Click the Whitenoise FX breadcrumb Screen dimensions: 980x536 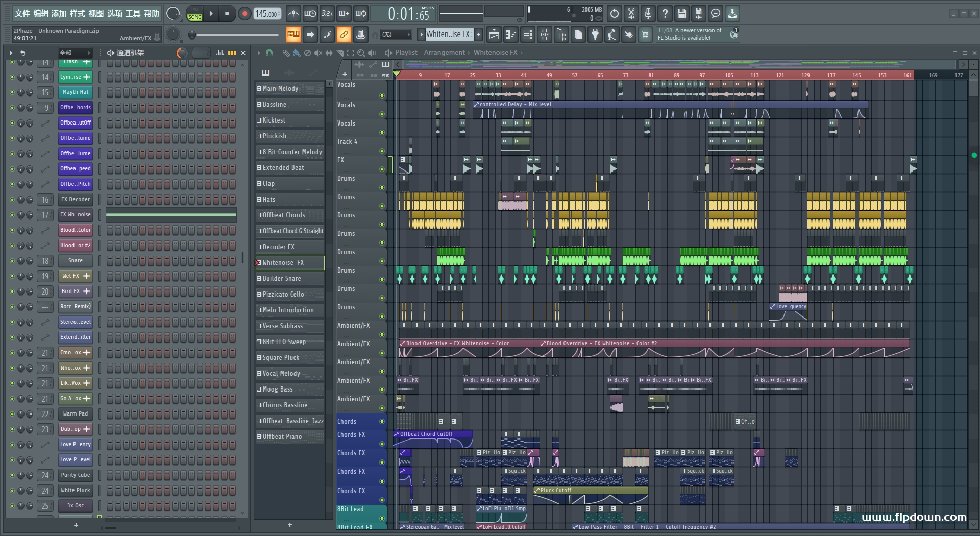[495, 53]
